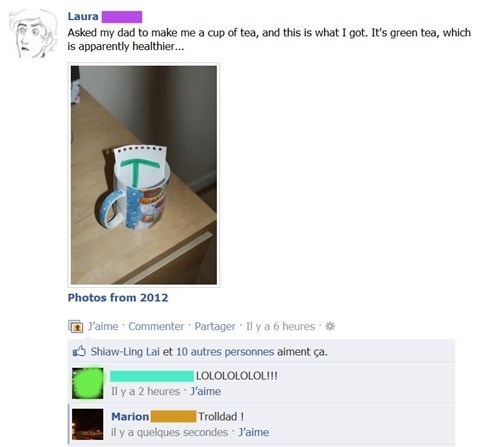Screen dimensions: 500x447
Task: Open the gear settings icon after timestamp
Action: pos(330,326)
